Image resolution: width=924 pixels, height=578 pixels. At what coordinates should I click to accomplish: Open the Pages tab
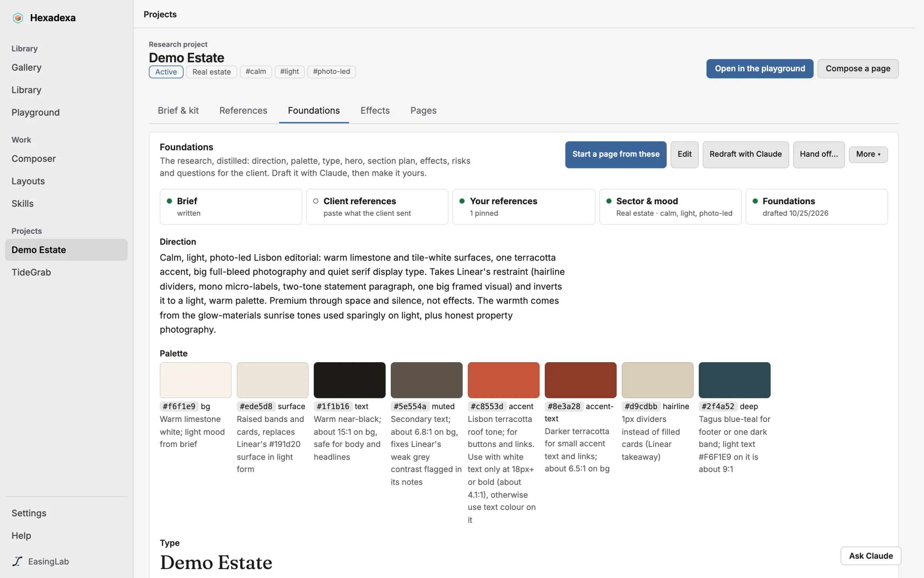423,111
